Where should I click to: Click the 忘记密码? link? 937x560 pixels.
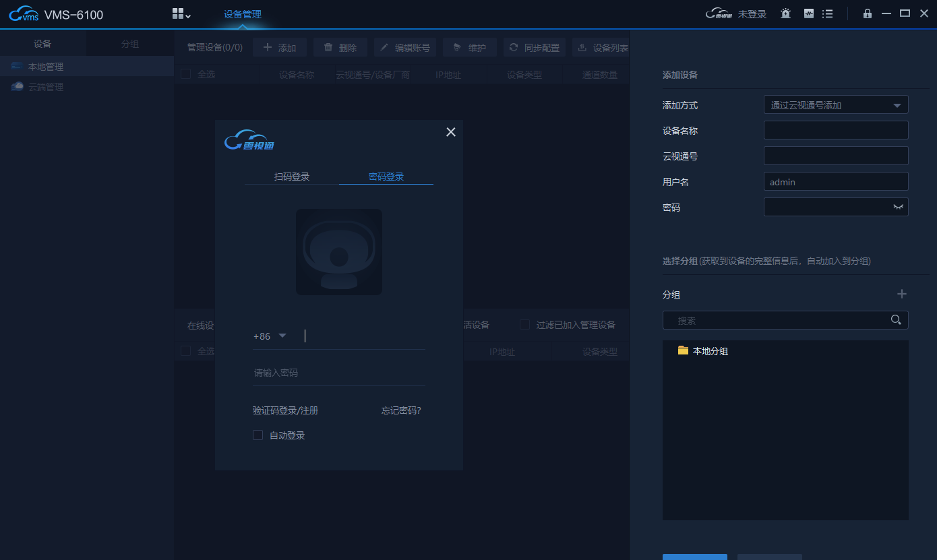(x=401, y=410)
